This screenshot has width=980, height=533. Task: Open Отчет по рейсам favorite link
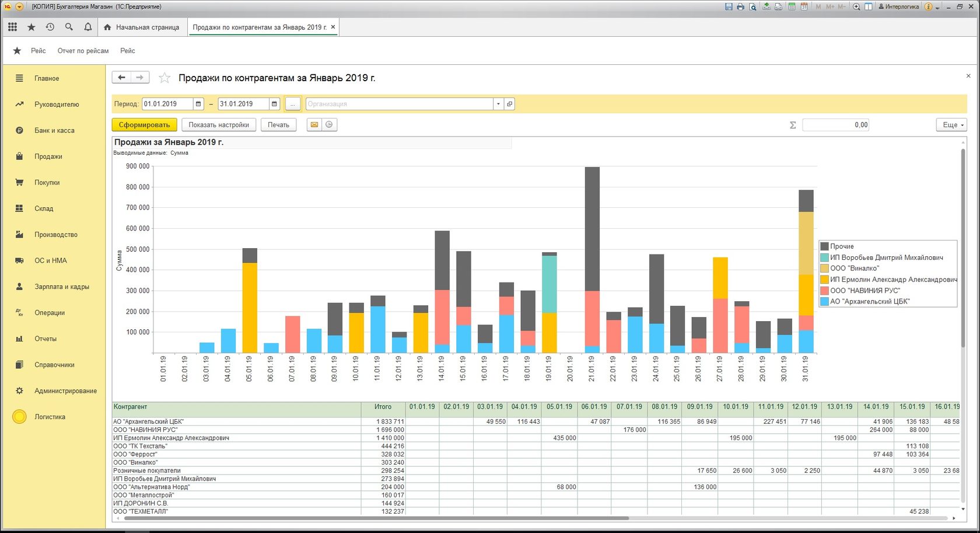click(x=83, y=51)
